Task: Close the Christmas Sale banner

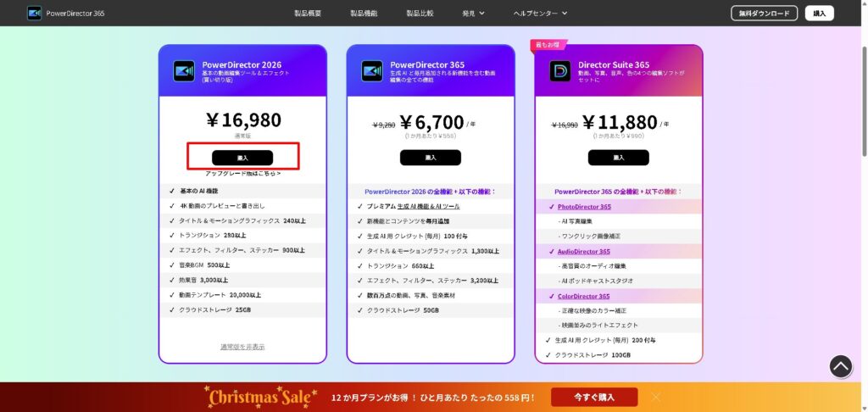Action: (x=656, y=397)
